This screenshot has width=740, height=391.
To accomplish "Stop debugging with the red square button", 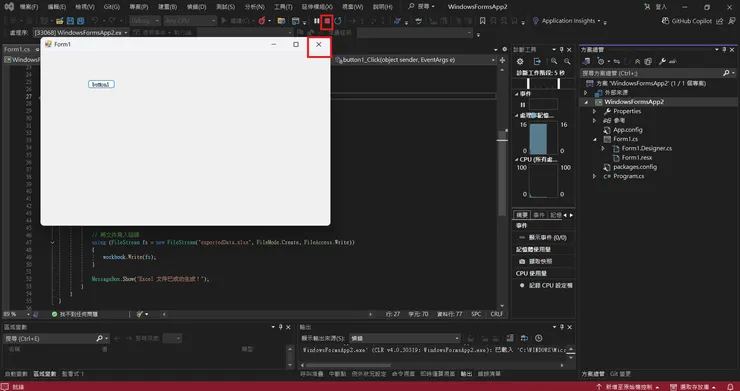I will click(327, 21).
